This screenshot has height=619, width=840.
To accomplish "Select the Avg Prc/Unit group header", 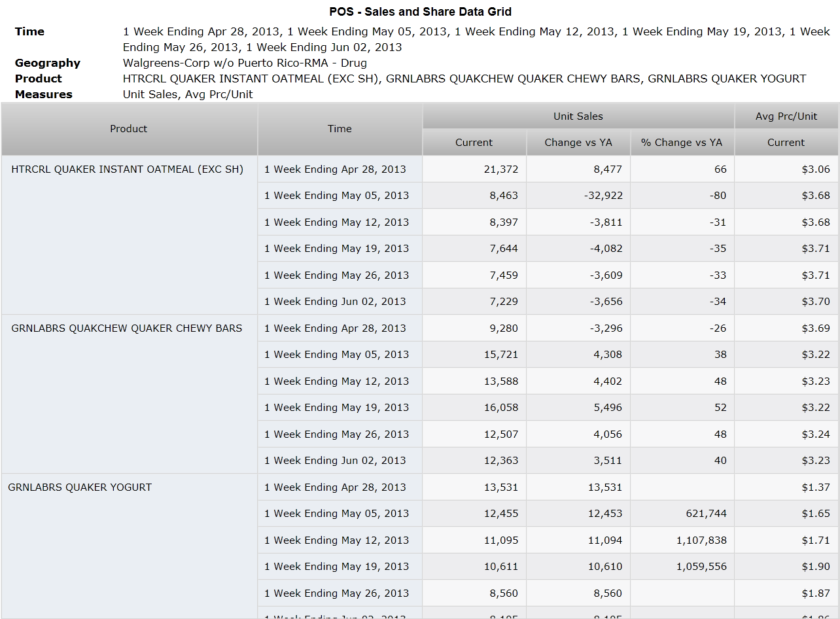I will 786,116.
